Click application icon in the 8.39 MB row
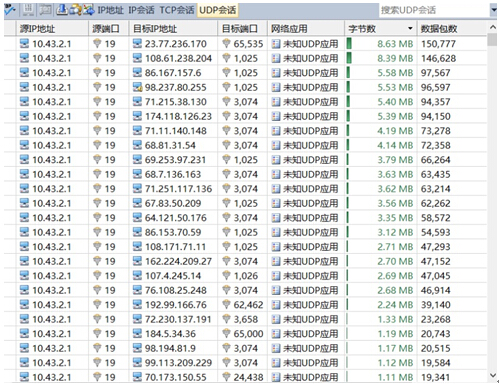 (x=276, y=58)
